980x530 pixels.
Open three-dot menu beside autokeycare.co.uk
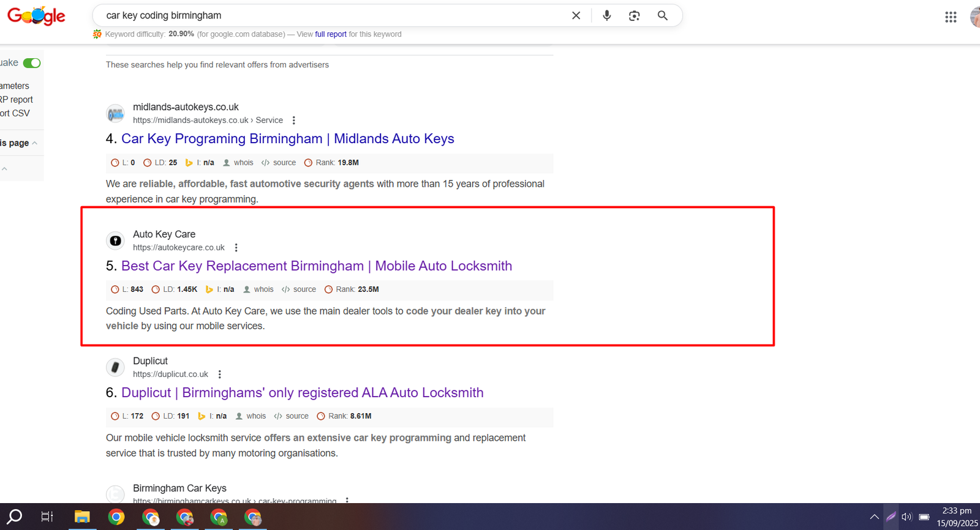[x=236, y=248]
